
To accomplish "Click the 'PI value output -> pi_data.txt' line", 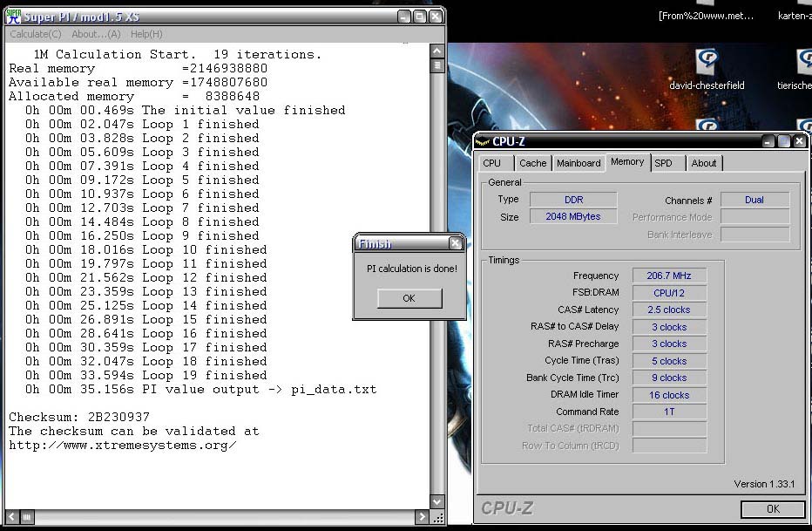I will click(201, 389).
